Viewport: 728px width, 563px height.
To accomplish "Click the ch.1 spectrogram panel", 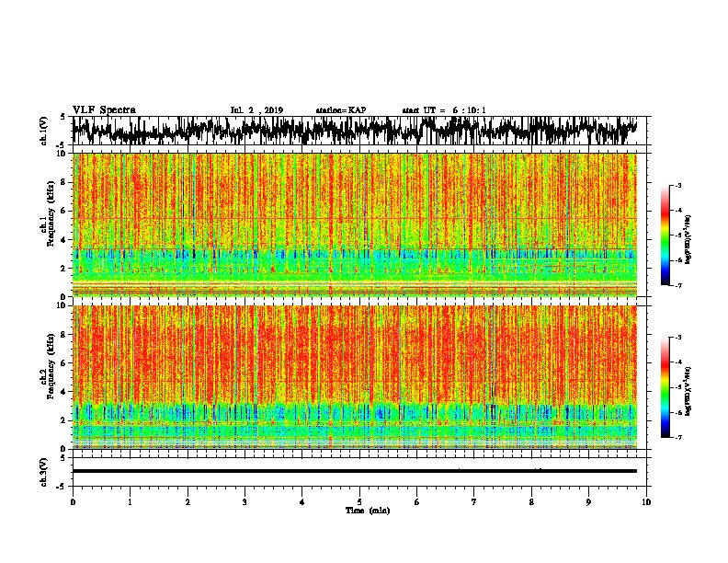I will pyautogui.click(x=355, y=224).
